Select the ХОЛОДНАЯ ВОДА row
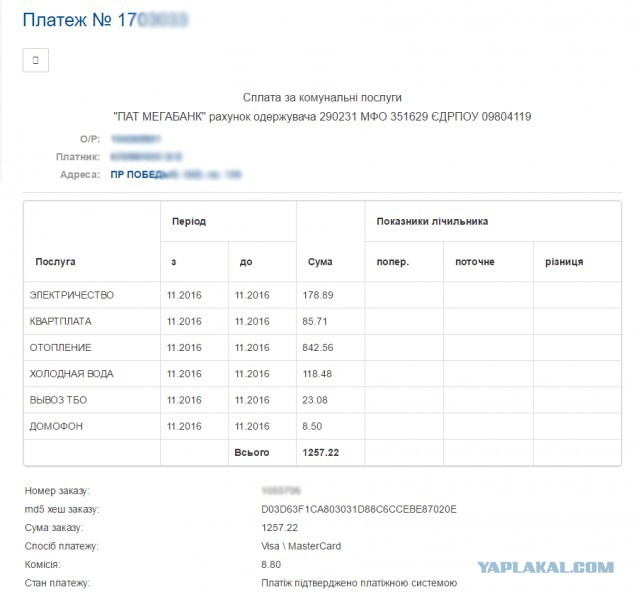Image resolution: width=640 pixels, height=597 pixels. (x=72, y=373)
